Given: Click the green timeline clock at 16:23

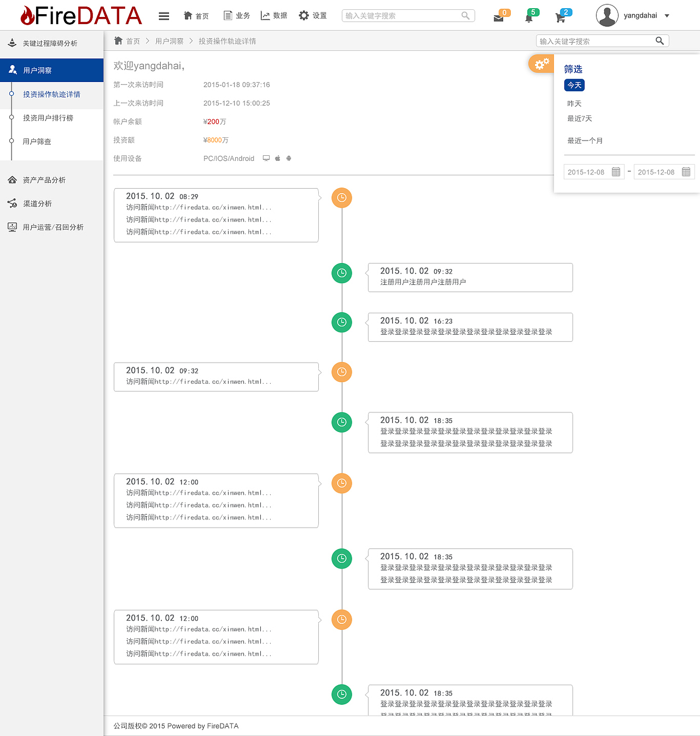Looking at the screenshot, I should click(x=342, y=322).
